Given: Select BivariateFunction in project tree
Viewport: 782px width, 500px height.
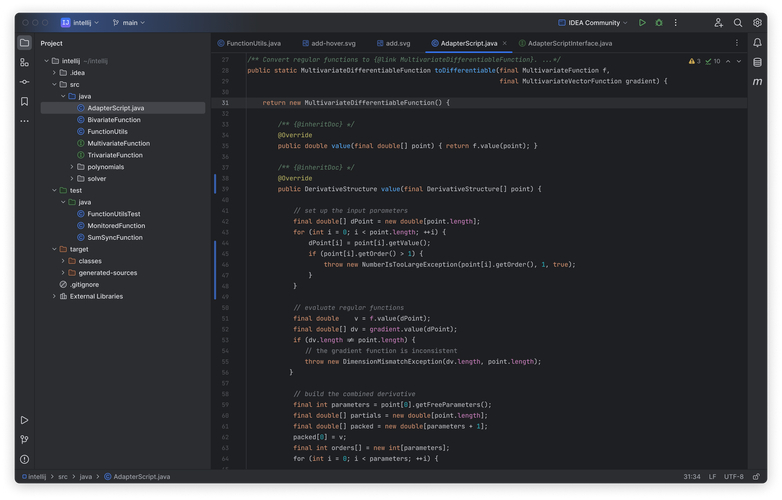Looking at the screenshot, I should 114,120.
